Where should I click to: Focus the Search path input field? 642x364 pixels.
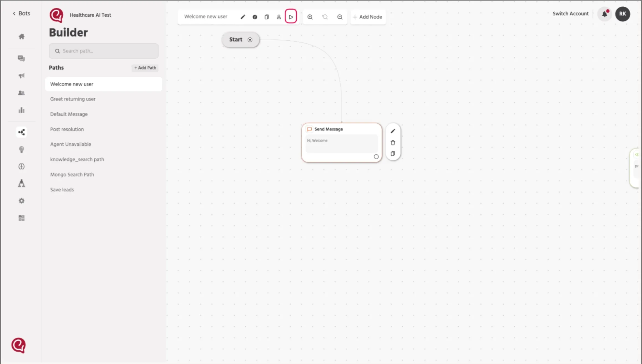103,51
